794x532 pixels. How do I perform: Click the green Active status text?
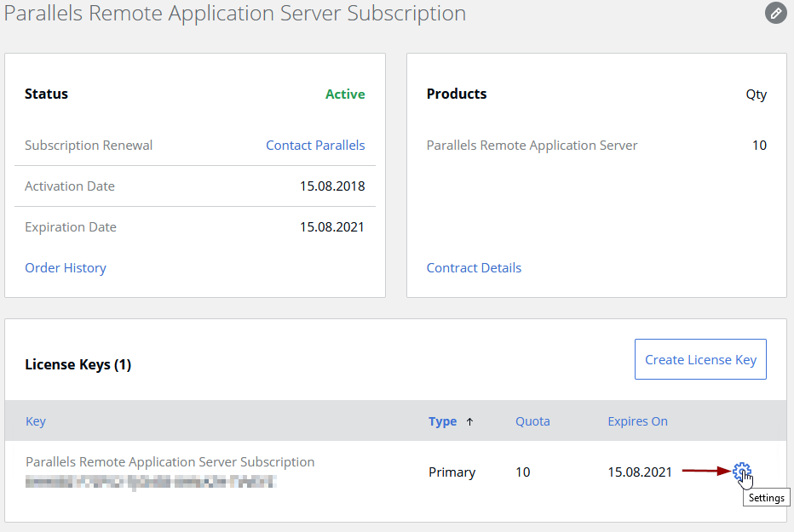pyautogui.click(x=345, y=94)
